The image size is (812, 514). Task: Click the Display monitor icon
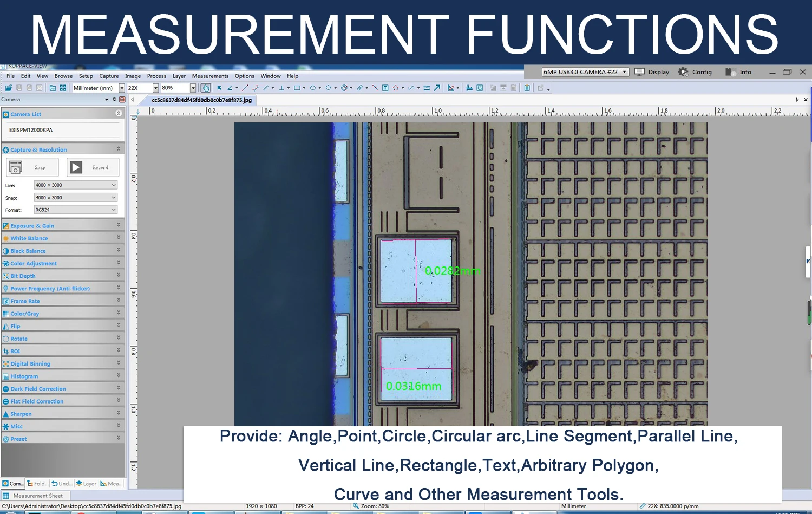point(639,71)
